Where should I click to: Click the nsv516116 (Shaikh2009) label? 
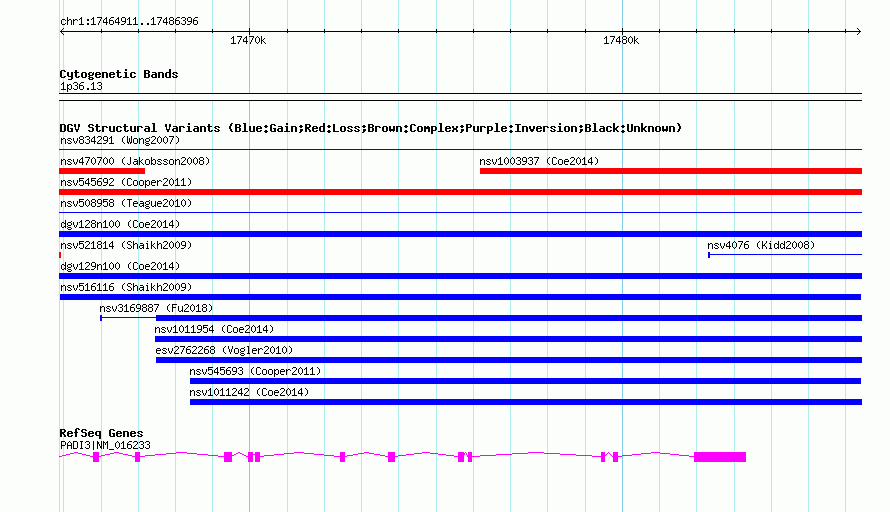click(126, 287)
